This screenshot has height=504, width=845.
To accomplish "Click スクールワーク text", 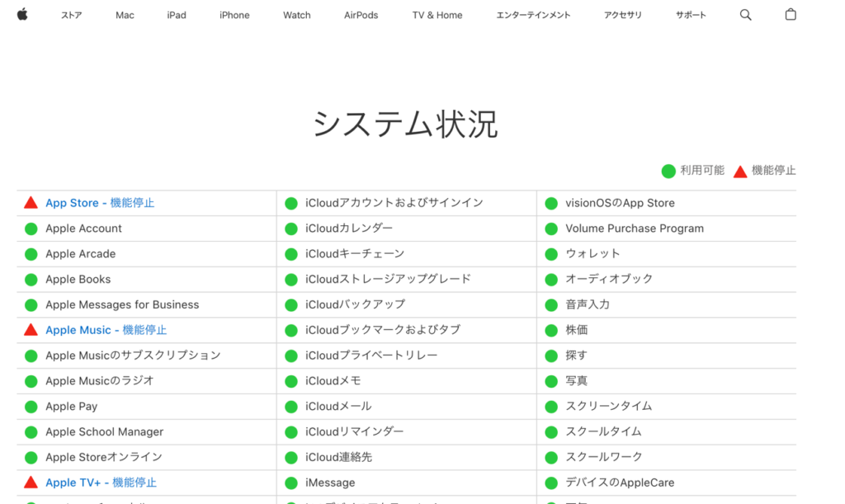I will [603, 457].
